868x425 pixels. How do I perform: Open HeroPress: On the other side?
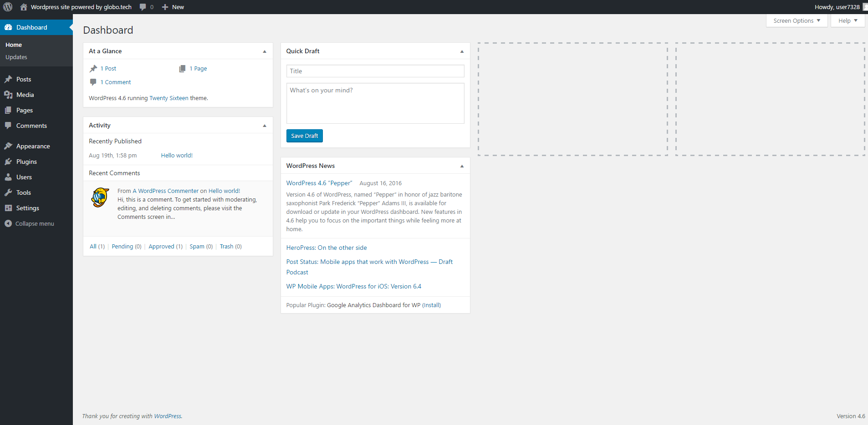coord(327,248)
